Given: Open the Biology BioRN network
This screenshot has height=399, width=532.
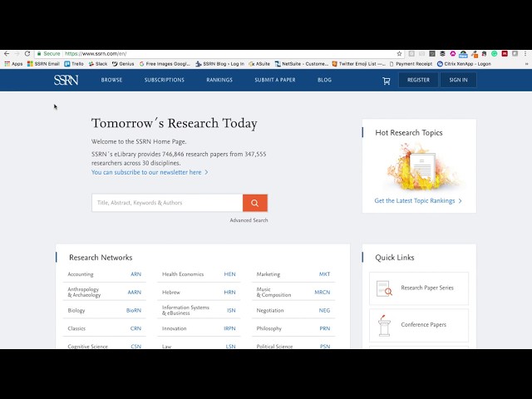Looking at the screenshot, I should click(x=105, y=310).
